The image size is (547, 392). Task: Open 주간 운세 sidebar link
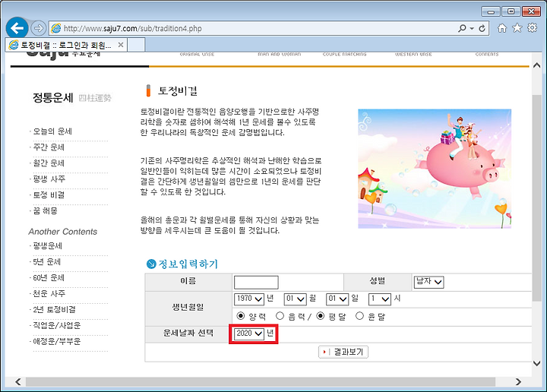(49, 147)
